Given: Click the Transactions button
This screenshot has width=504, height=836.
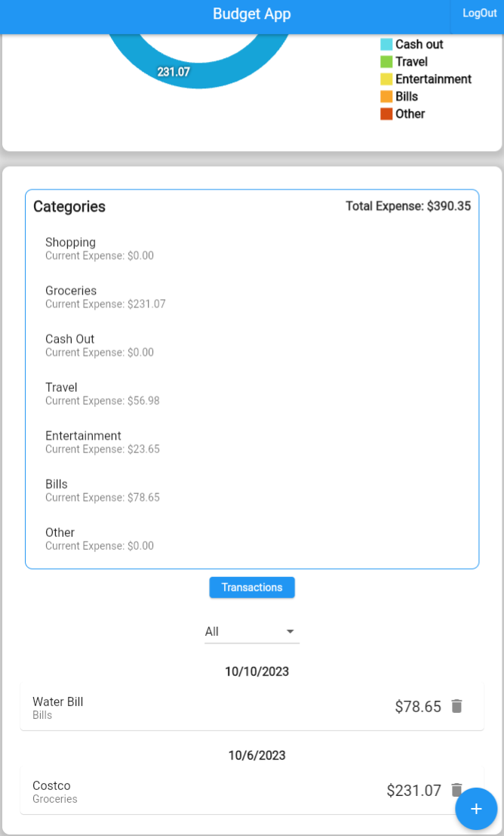Looking at the screenshot, I should 251,587.
